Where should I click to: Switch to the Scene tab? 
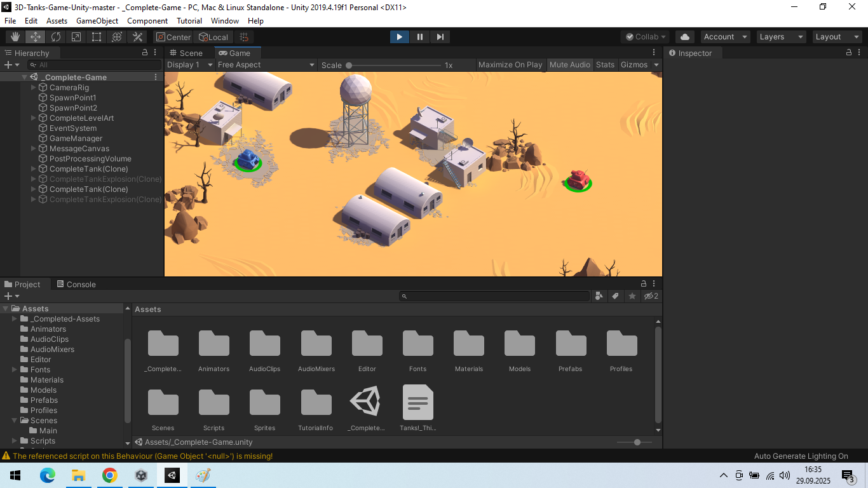click(186, 53)
